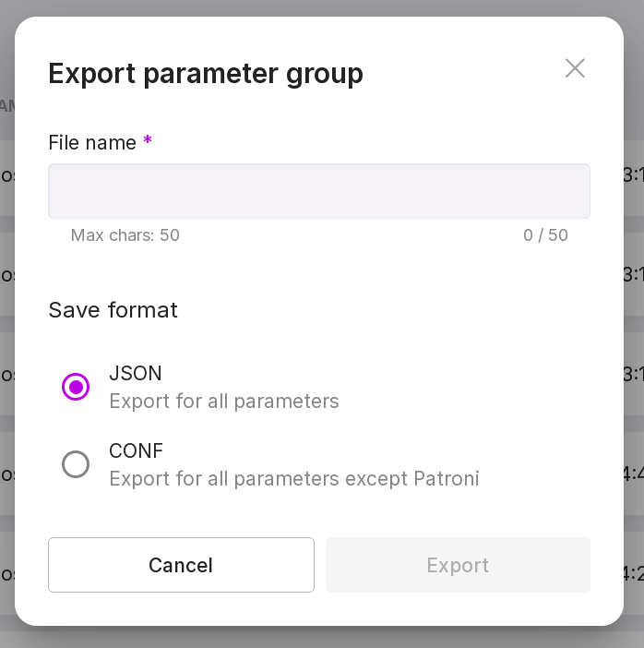This screenshot has height=648, width=644.
Task: Click the 'Max chars: 50' hint text
Action: [125, 235]
